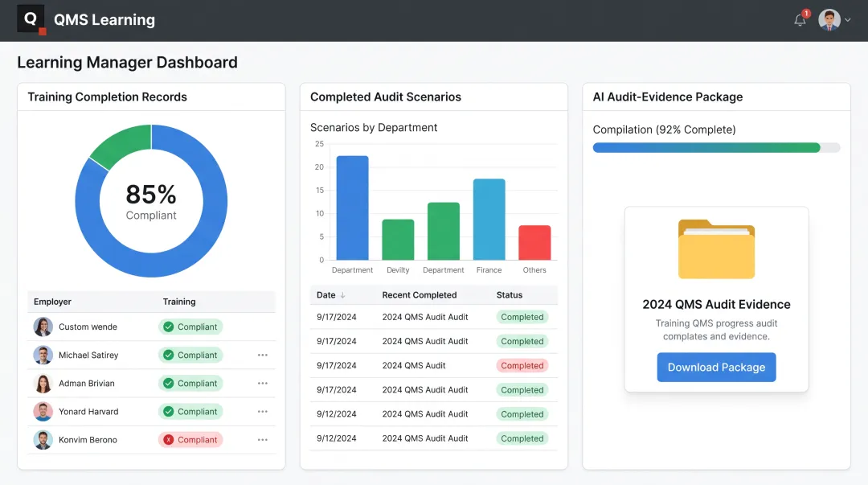The image size is (868, 485).
Task: Click Konvim Berono's red Compliant badge
Action: pyautogui.click(x=190, y=440)
